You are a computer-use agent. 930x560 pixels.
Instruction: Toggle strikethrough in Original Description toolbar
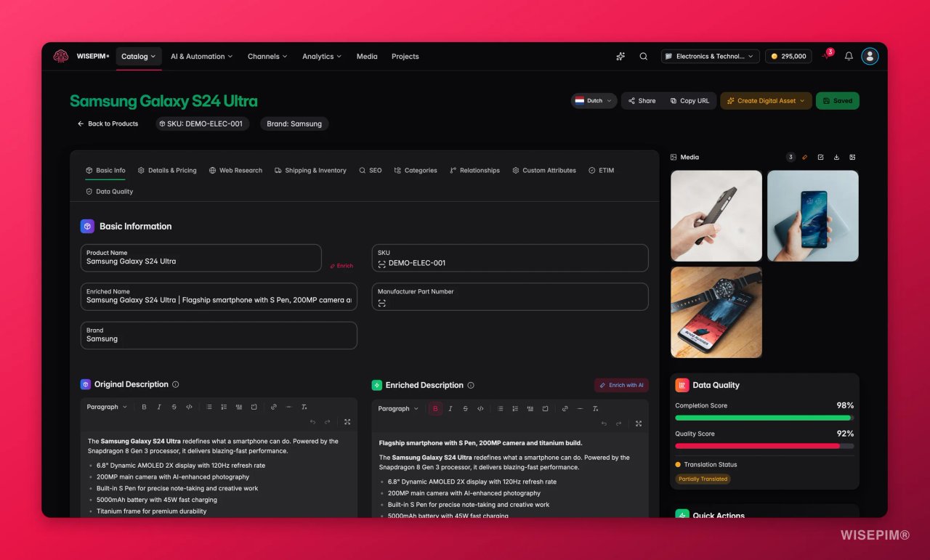(174, 407)
